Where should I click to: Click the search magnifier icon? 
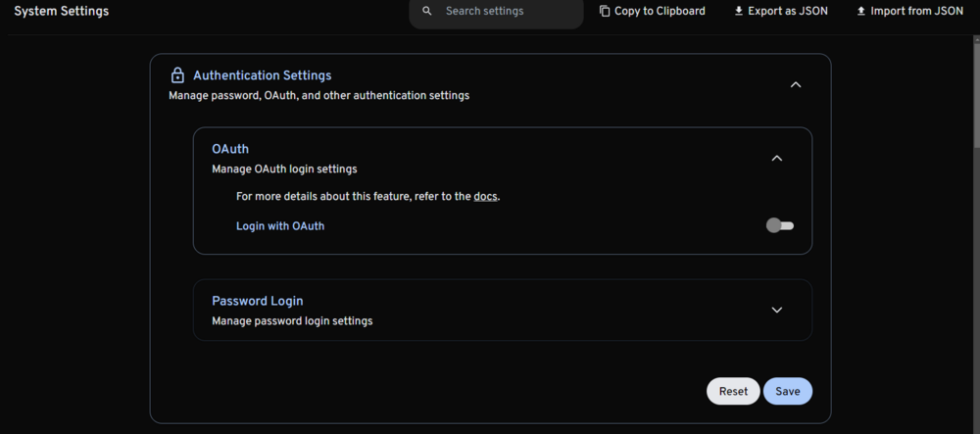427,11
